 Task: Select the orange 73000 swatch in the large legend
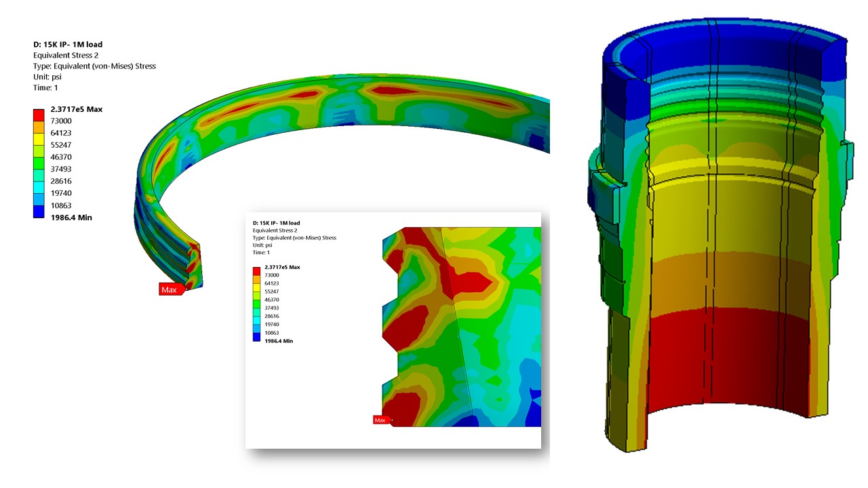click(x=39, y=127)
